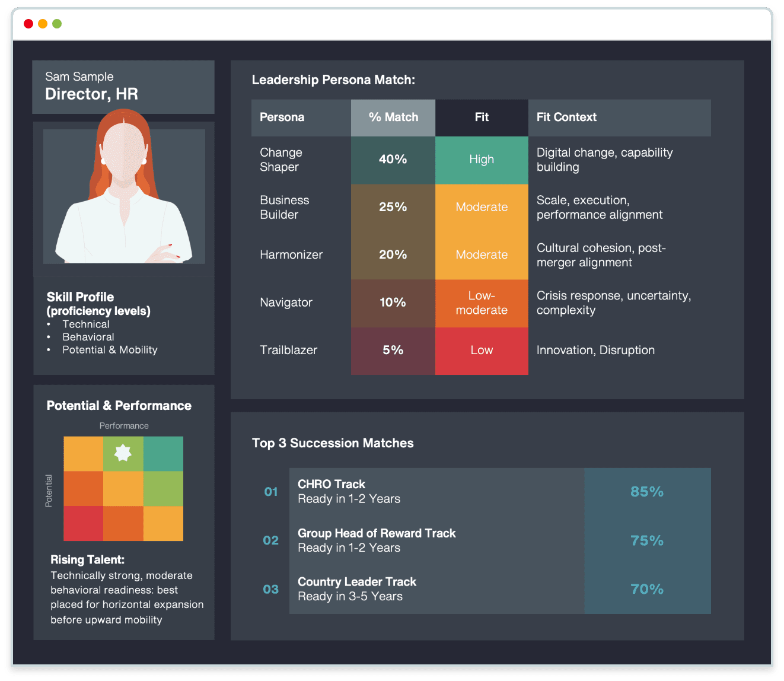The height and width of the screenshot is (681, 784).
Task: Click the star icon in the performance grid
Action: 123,453
